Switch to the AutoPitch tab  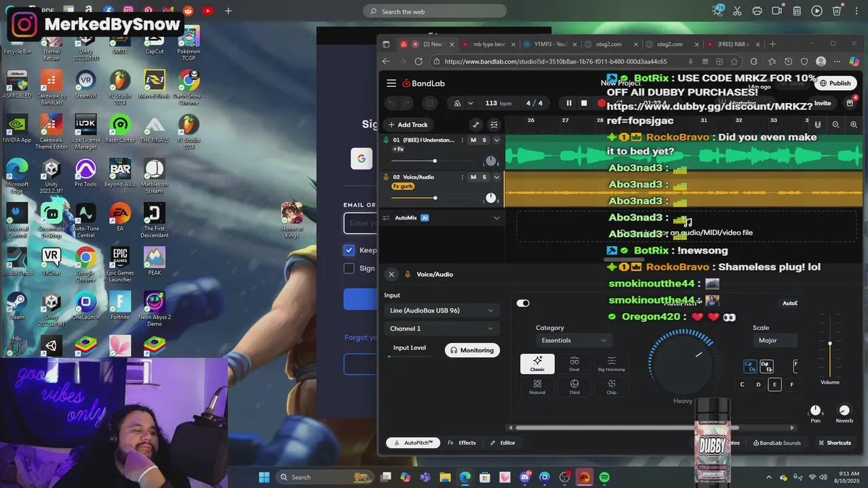coord(414,443)
